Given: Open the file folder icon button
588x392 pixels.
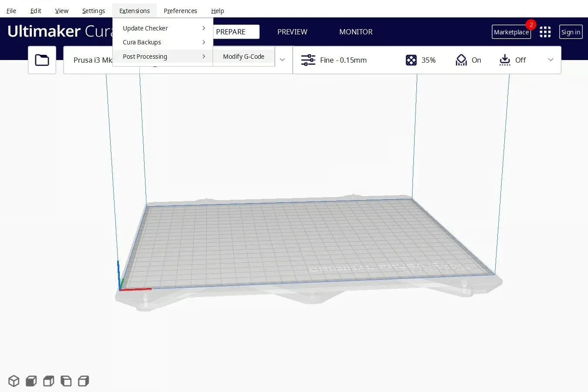Looking at the screenshot, I should tap(42, 60).
